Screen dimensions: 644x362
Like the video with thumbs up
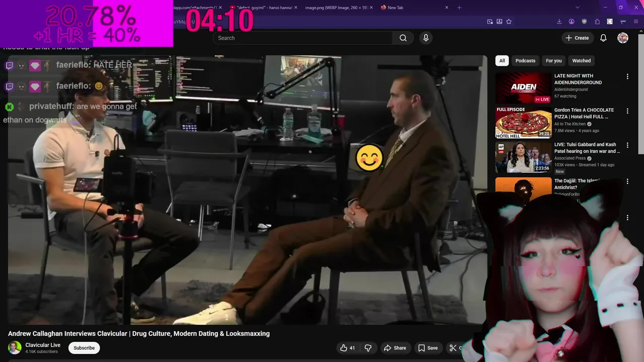pos(347,348)
